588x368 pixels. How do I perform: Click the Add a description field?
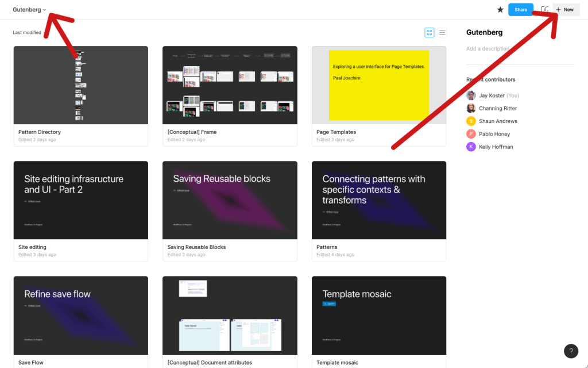click(x=488, y=49)
